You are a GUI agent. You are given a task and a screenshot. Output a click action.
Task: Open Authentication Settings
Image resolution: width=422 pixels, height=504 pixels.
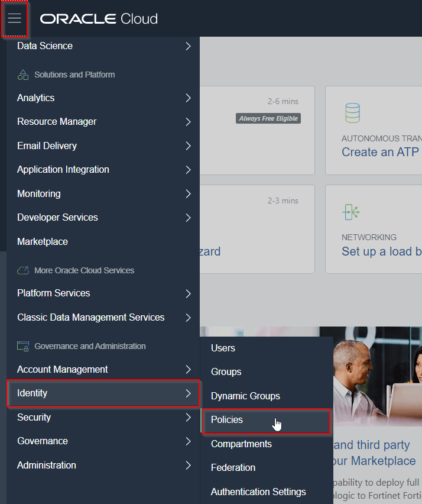(258, 492)
